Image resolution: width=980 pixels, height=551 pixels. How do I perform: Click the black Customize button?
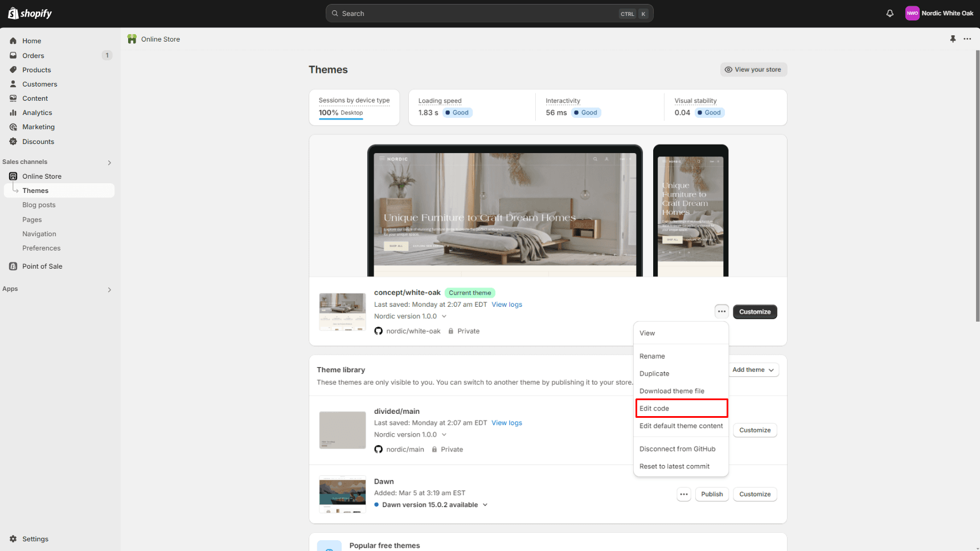pyautogui.click(x=755, y=312)
